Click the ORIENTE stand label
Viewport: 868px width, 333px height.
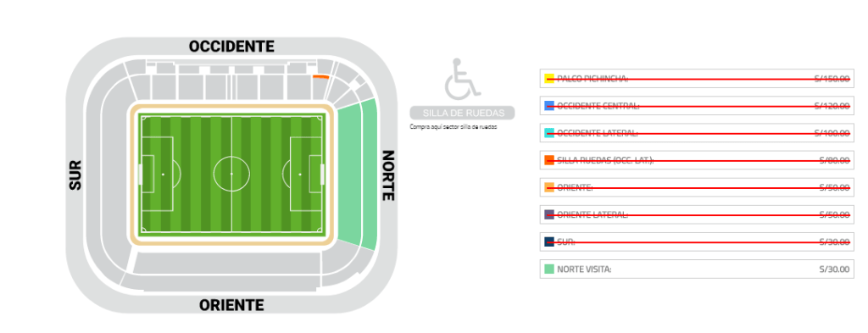tap(231, 305)
